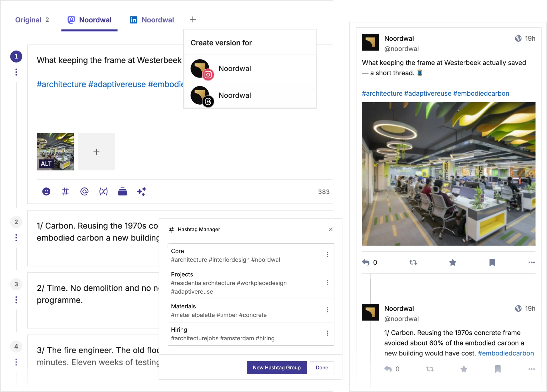Open hashtag manager from the composer toolbar
547x392 pixels.
click(x=65, y=191)
